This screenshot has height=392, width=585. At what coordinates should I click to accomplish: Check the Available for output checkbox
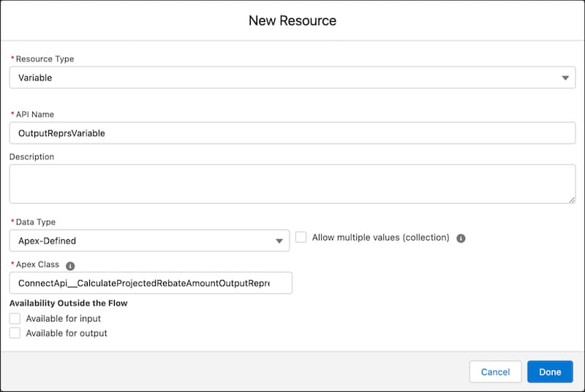(x=15, y=333)
